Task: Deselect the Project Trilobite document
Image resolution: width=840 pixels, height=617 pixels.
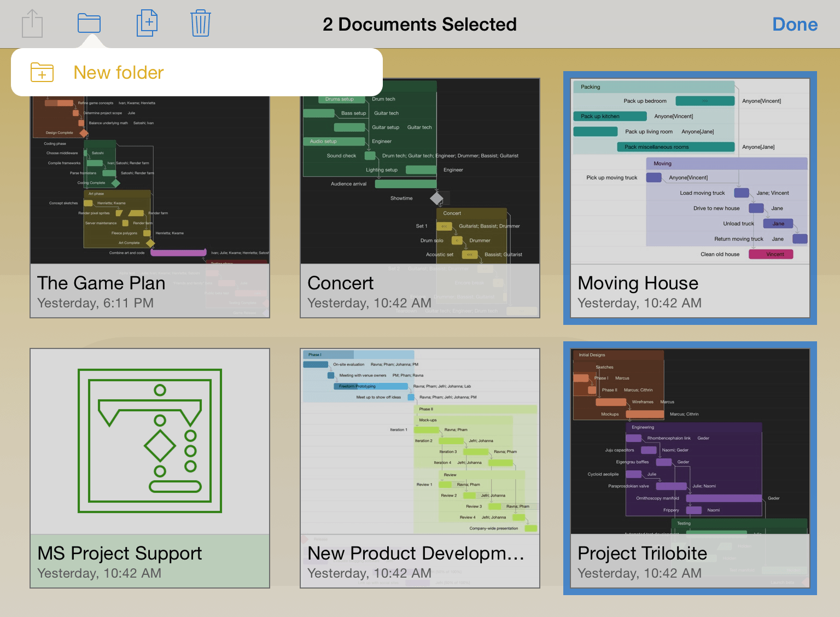Action: (690, 468)
